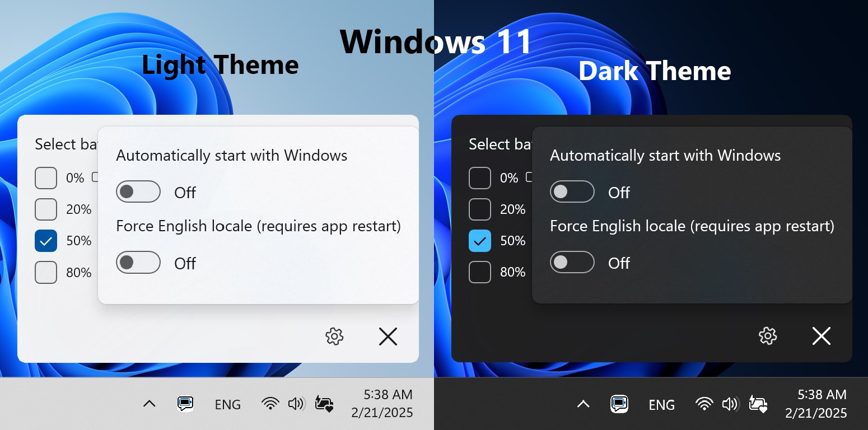
Task: Open settings gear in the light theme popup
Action: coord(334,336)
